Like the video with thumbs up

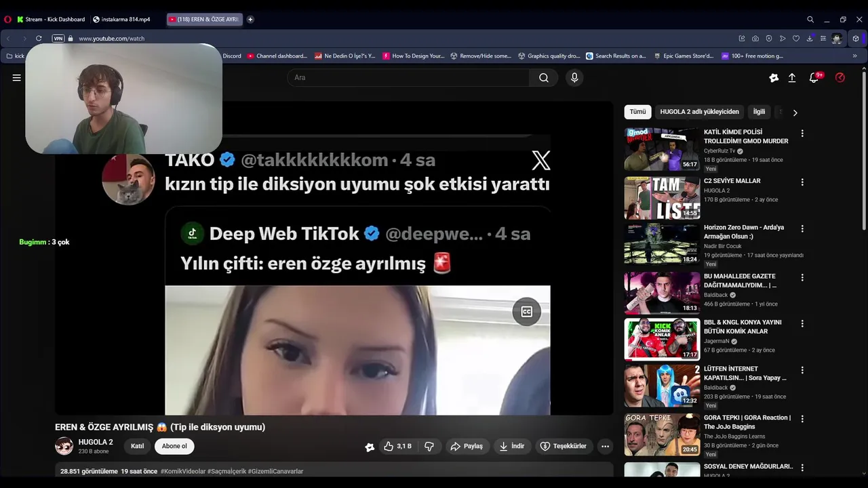pos(397,446)
